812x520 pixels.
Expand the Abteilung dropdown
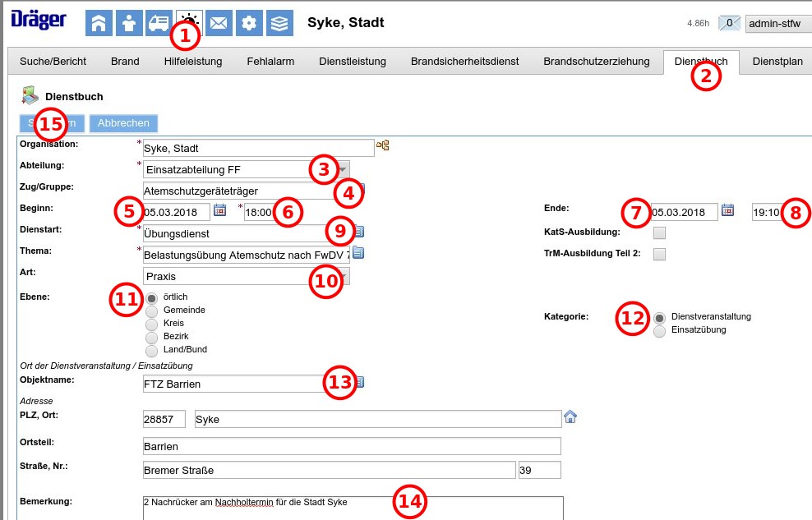pos(344,169)
